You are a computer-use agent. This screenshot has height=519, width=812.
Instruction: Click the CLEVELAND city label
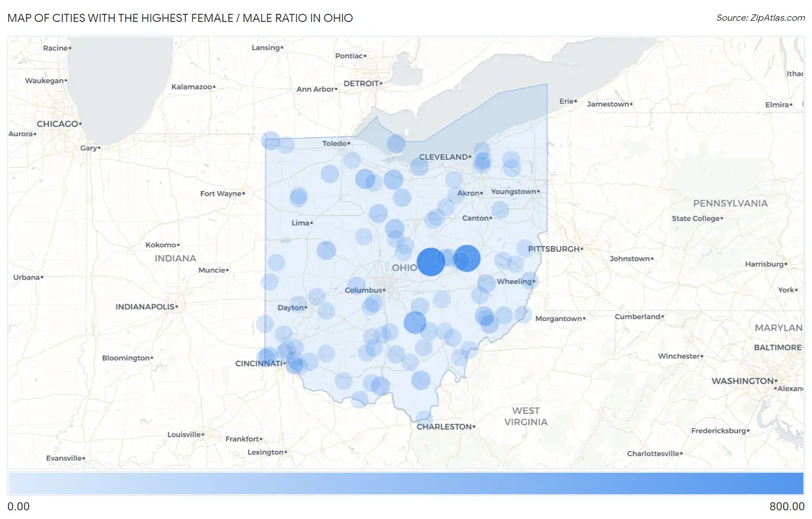(444, 157)
